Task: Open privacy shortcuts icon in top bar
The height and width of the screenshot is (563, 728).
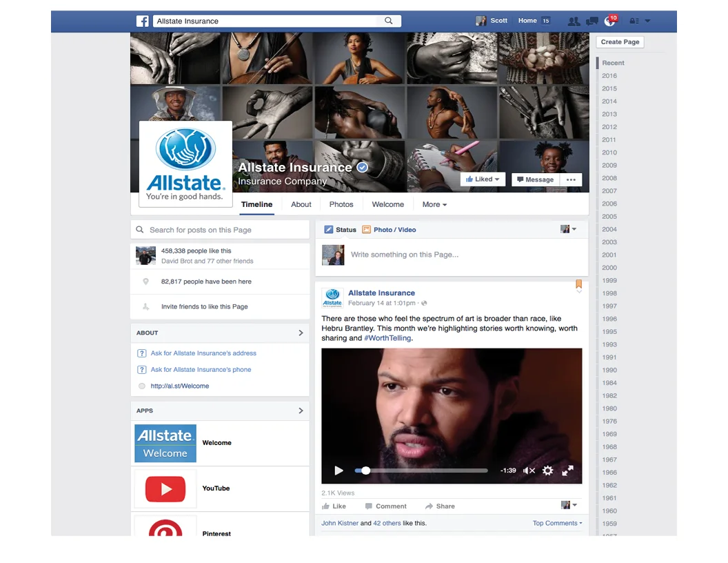Action: click(x=634, y=21)
